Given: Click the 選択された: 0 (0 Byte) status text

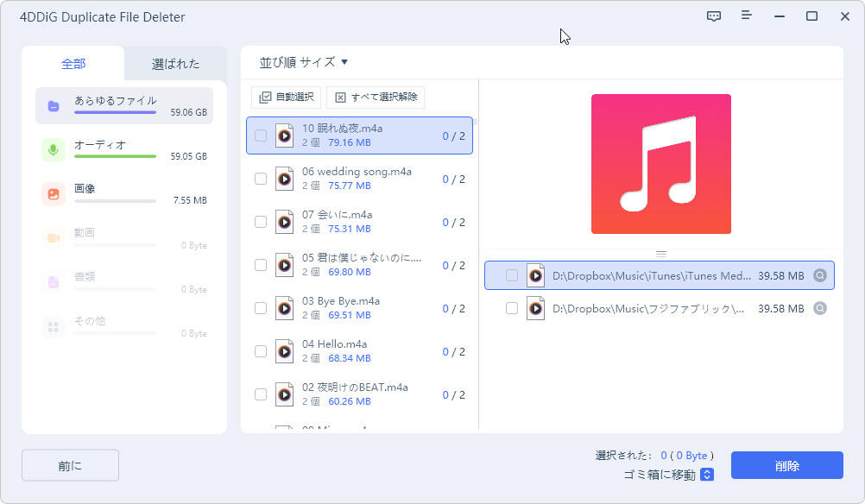Looking at the screenshot, I should [x=654, y=456].
